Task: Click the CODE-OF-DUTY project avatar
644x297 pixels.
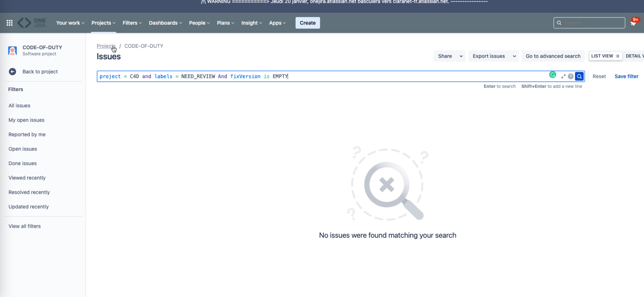Action: point(12,50)
